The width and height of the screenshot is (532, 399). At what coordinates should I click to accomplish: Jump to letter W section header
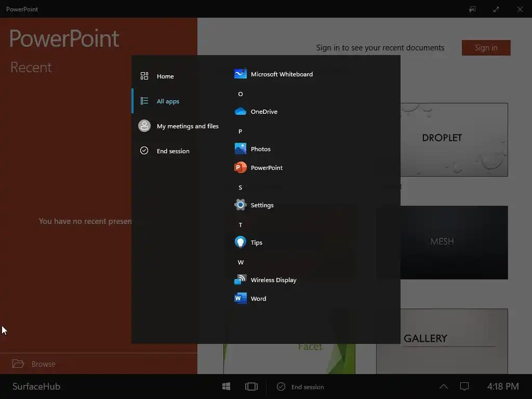click(x=241, y=262)
